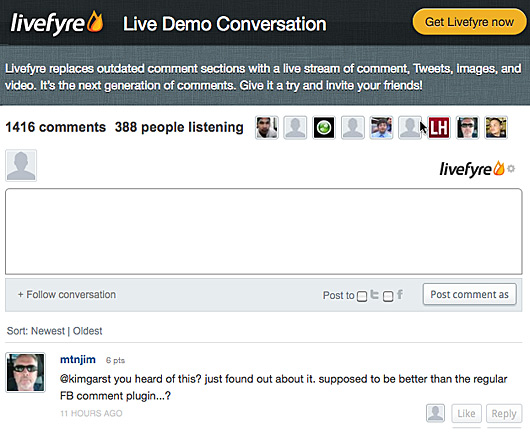Click the small Livefyre logo above comment box

tap(472, 169)
